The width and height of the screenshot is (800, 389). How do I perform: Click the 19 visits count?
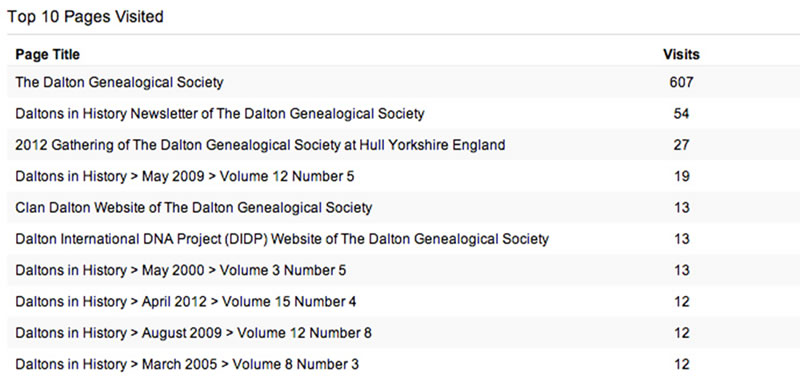[x=681, y=176]
